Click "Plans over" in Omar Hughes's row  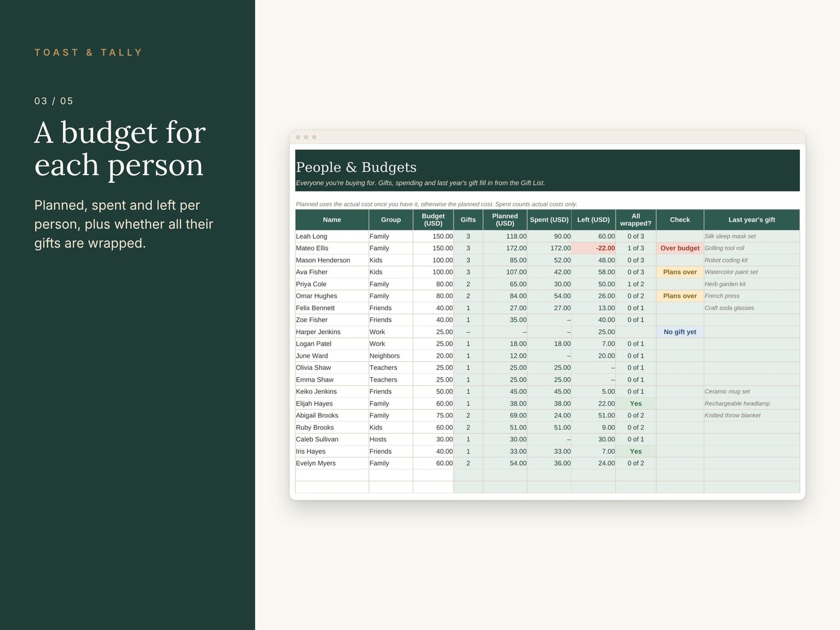pos(680,296)
